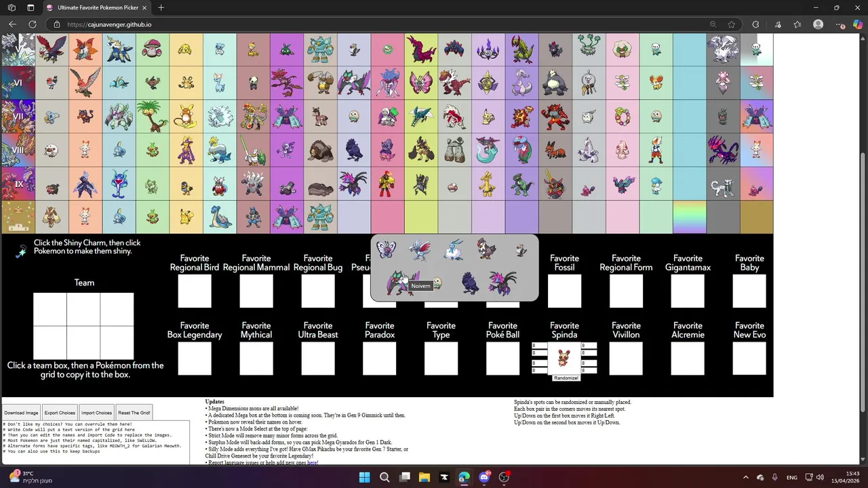868x488 pixels.
Task: Select Corviknight in the popup picker
Action: pos(469,283)
